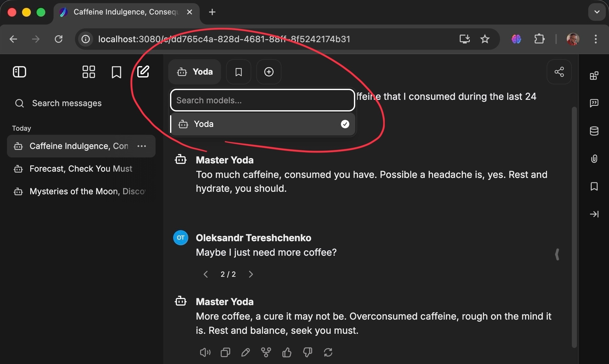This screenshot has width=609, height=364.
Task: Click the share conversation icon
Action: point(559,72)
